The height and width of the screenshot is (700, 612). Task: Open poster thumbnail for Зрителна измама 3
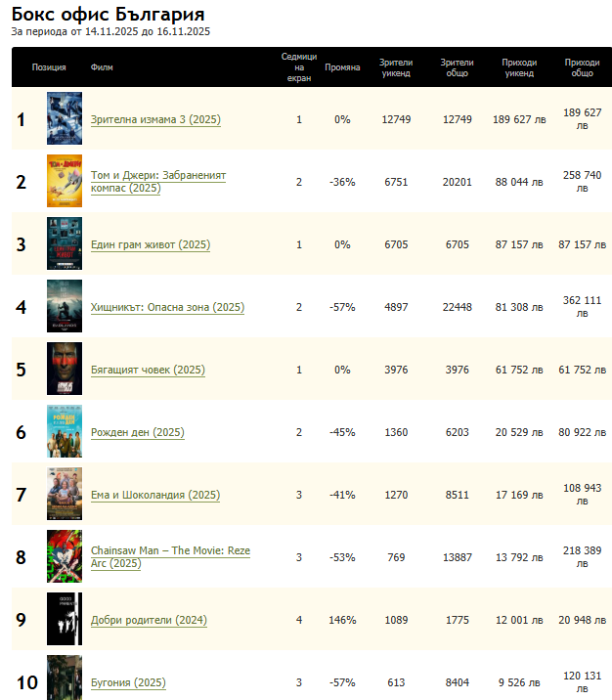pyautogui.click(x=65, y=119)
